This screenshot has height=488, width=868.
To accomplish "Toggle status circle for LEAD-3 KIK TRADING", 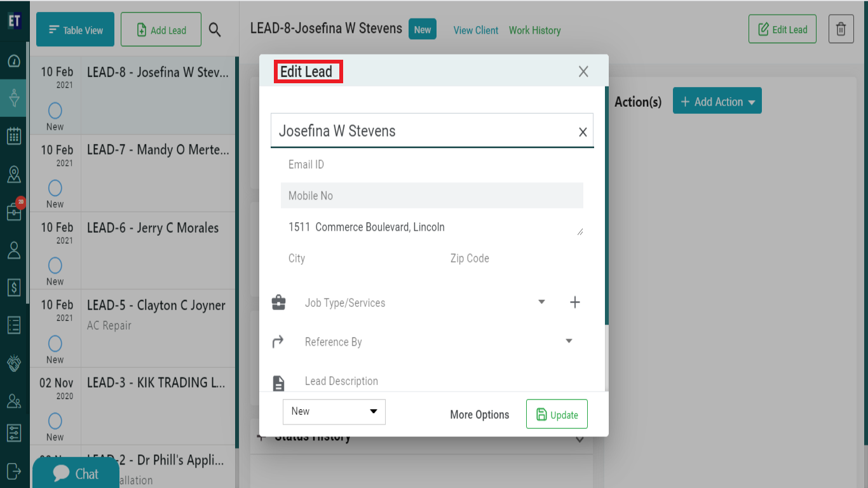I will coord(55,421).
